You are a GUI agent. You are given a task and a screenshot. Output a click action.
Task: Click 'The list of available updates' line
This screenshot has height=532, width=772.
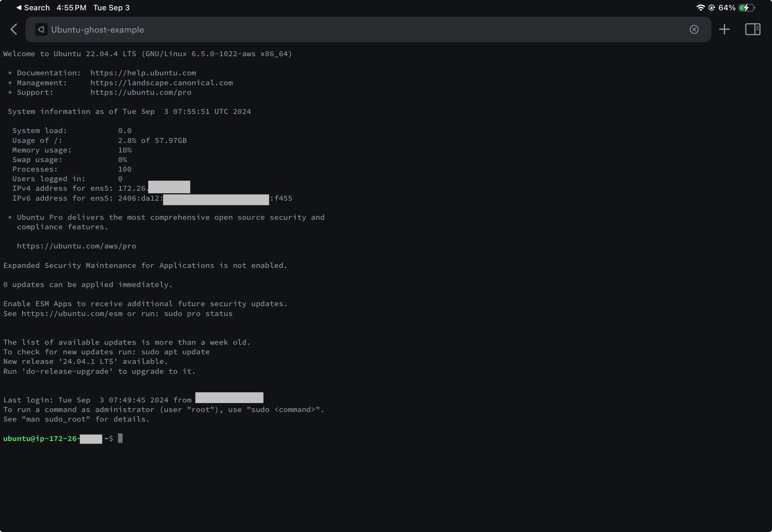click(127, 342)
